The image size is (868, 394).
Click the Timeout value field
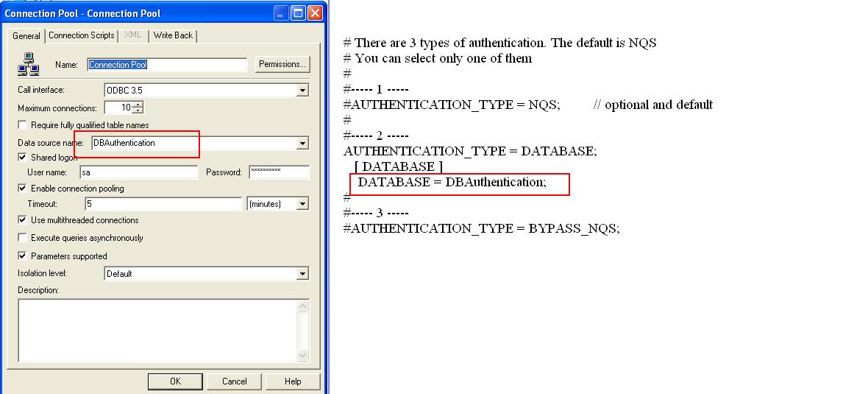[163, 204]
